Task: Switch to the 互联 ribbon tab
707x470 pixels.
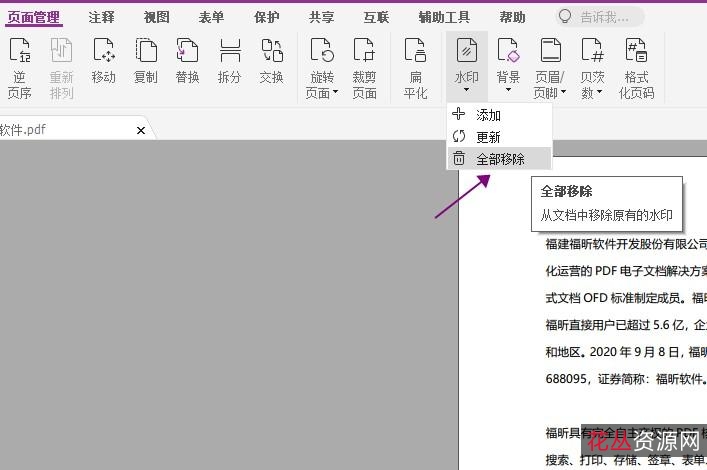Action: [x=376, y=17]
